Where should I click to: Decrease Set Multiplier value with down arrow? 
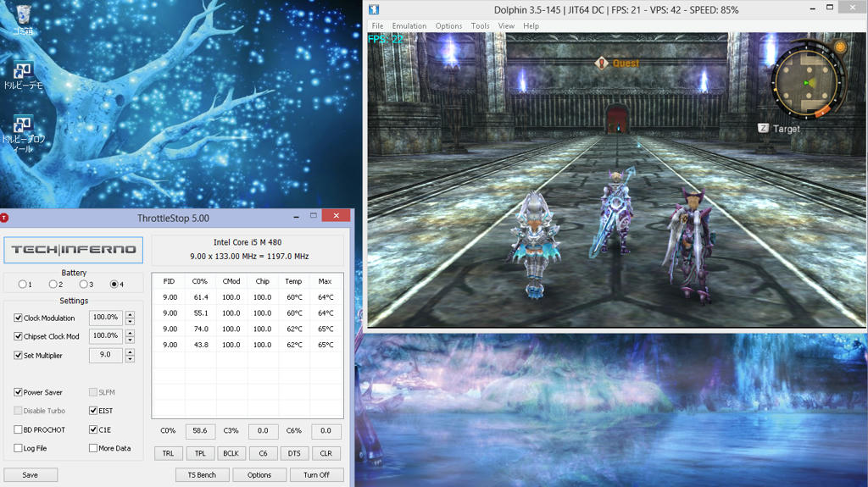coord(130,359)
